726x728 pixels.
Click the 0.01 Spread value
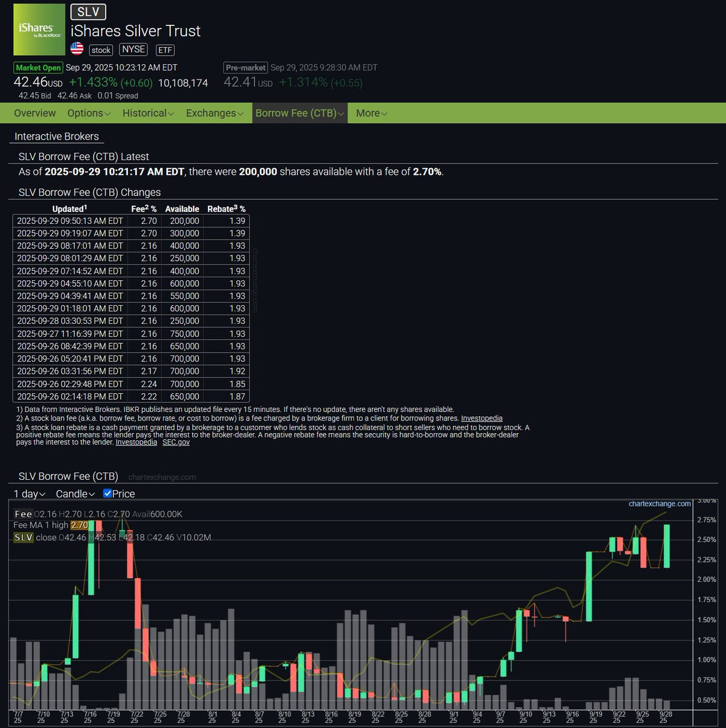[118, 96]
